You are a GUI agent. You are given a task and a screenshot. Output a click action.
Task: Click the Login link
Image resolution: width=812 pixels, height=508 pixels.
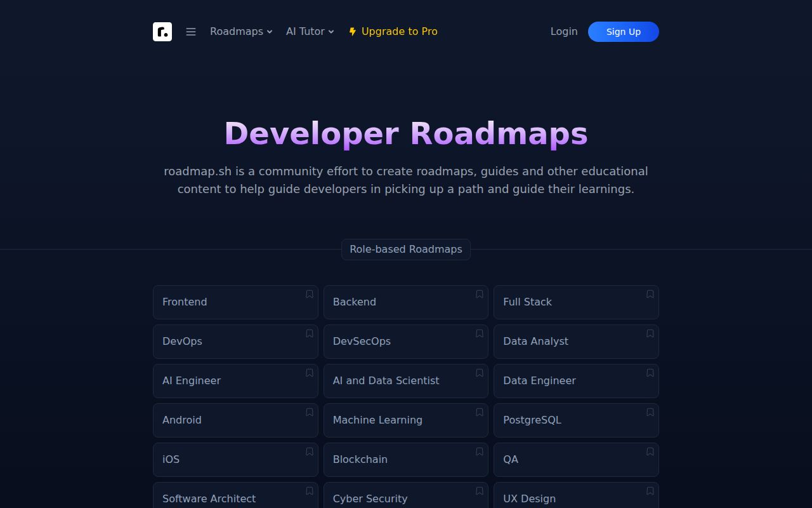click(x=563, y=31)
